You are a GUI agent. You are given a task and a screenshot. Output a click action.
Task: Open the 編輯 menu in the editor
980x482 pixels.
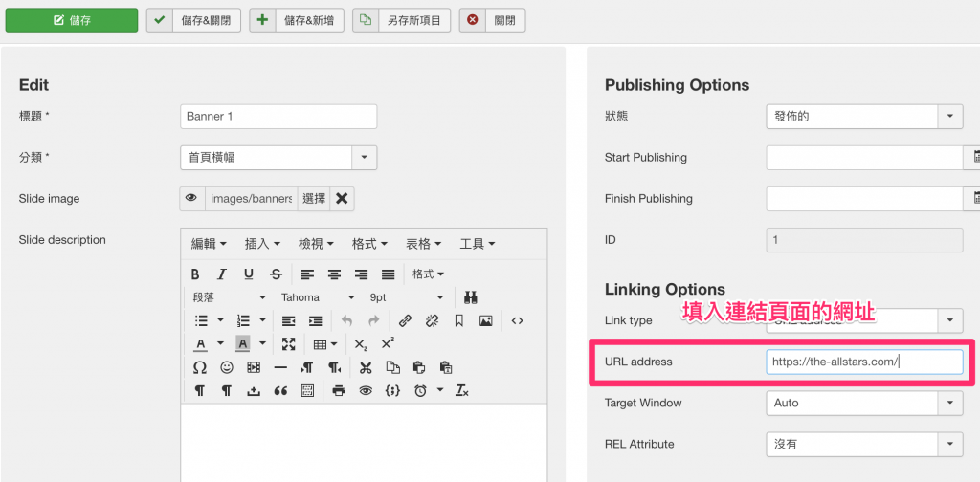pyautogui.click(x=209, y=245)
